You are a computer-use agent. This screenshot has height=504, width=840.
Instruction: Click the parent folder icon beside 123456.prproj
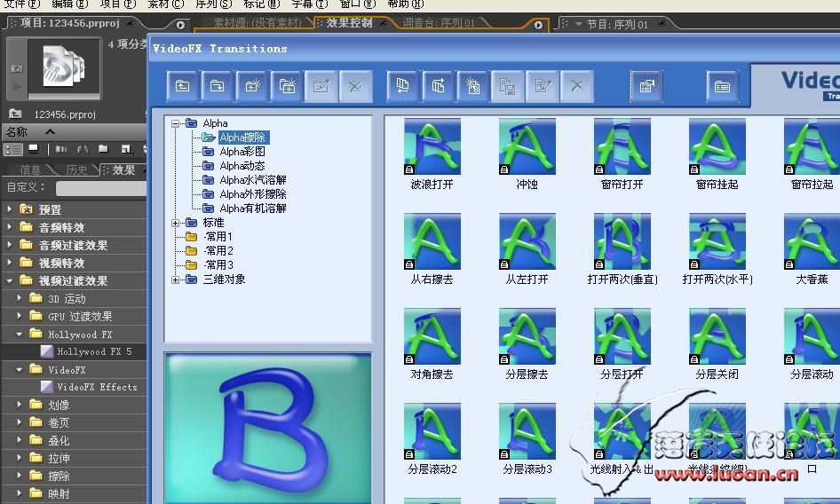[15, 114]
